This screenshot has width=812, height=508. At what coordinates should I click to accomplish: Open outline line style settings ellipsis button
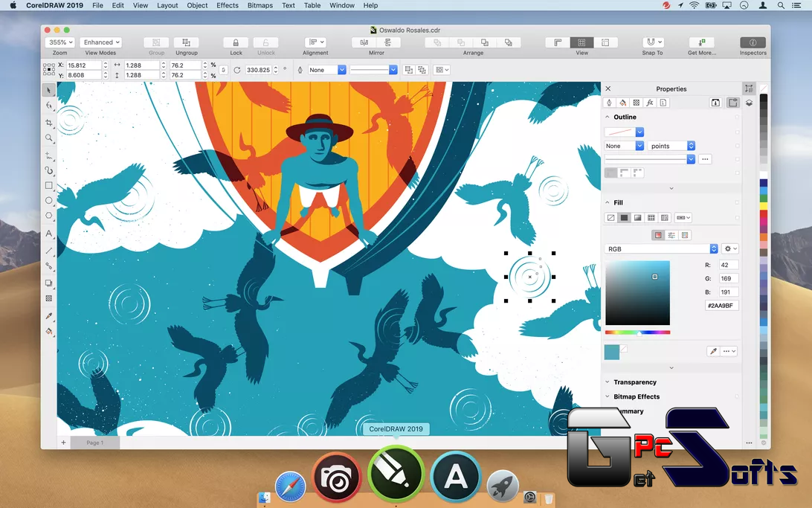tap(705, 159)
